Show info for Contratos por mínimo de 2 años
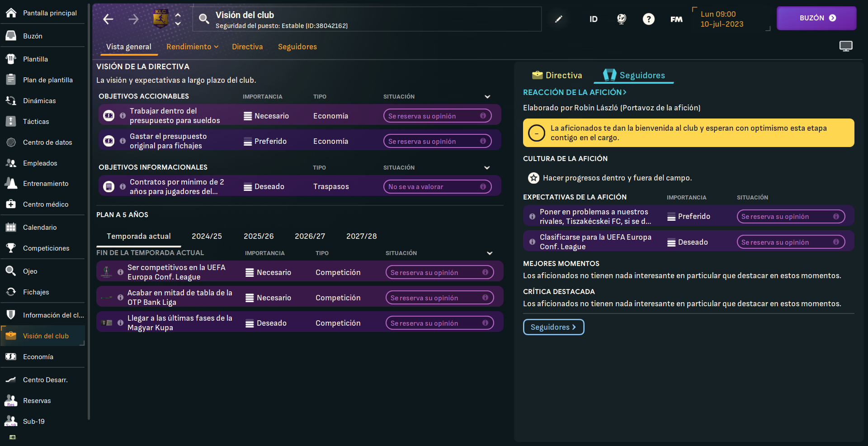Image resolution: width=868 pixels, height=446 pixels. click(123, 187)
